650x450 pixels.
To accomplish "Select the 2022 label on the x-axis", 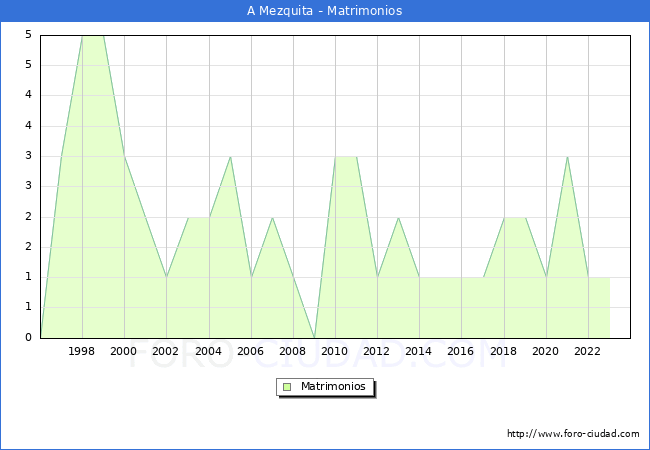I will (x=588, y=351).
